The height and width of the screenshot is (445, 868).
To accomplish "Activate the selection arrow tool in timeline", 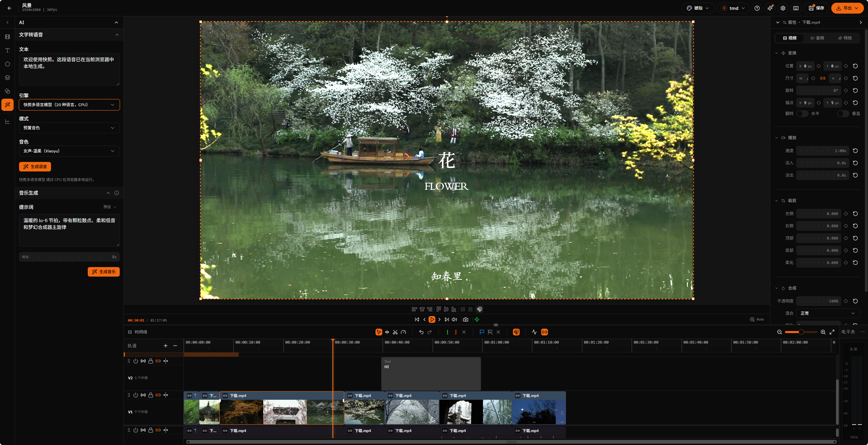I will point(379,332).
